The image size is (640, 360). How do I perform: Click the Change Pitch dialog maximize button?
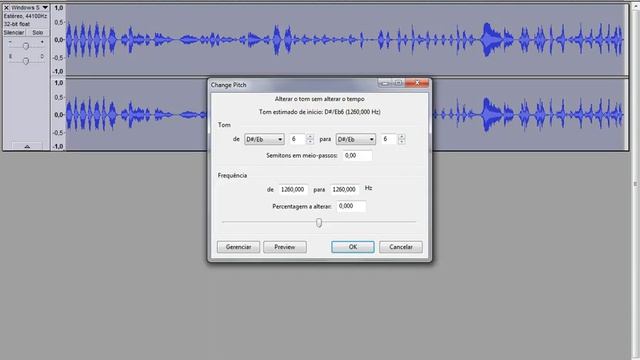click(398, 83)
